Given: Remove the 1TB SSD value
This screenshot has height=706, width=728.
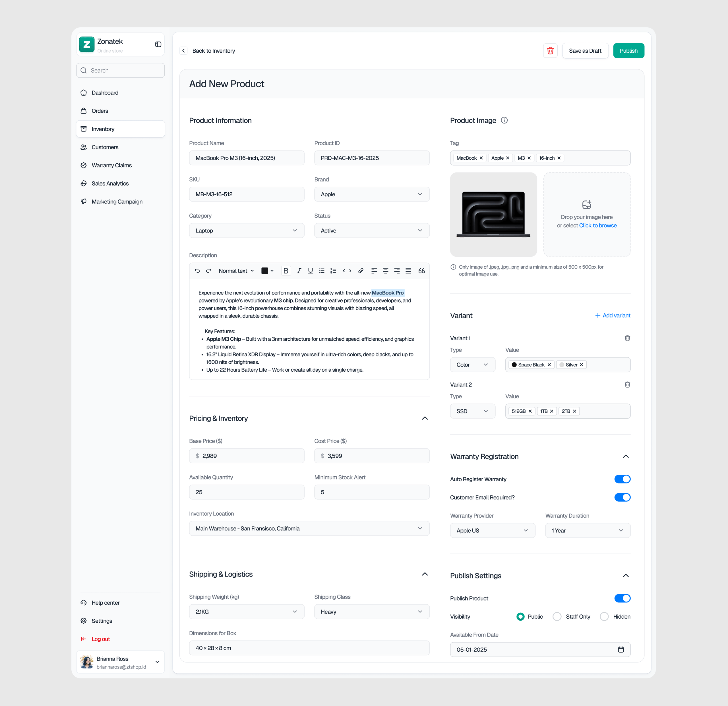Looking at the screenshot, I should (552, 411).
